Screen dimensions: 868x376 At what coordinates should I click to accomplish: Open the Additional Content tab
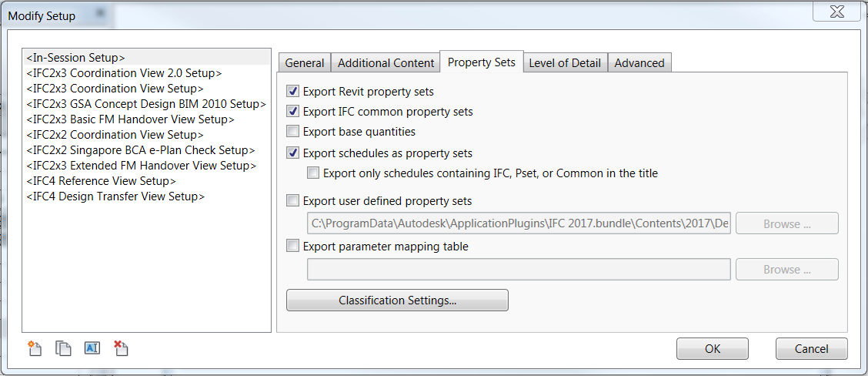[386, 62]
